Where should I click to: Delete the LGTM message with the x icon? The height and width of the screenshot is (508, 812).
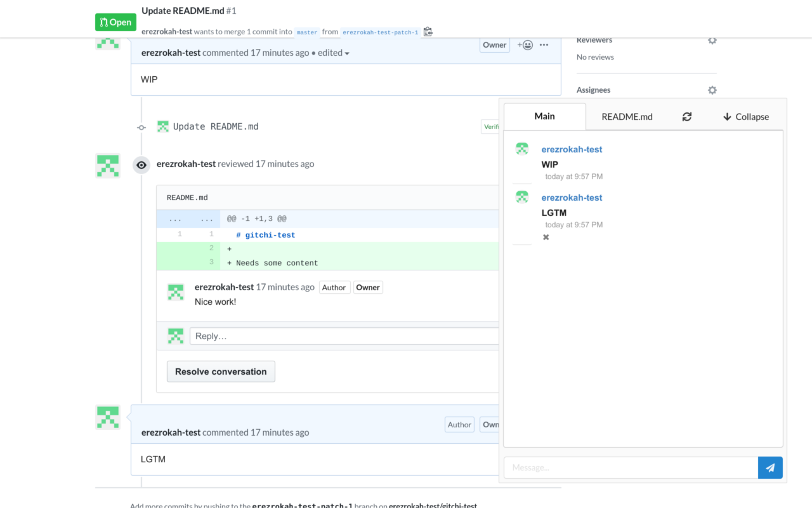point(546,237)
